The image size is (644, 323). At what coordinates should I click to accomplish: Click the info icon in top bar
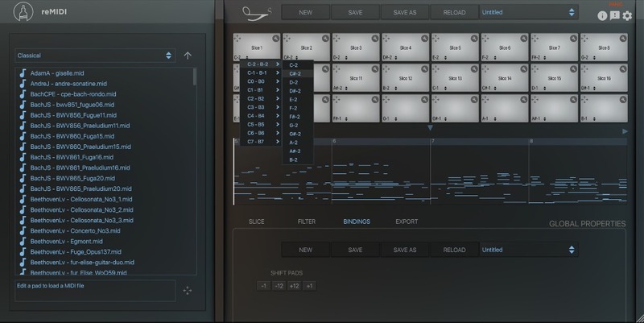click(x=602, y=15)
